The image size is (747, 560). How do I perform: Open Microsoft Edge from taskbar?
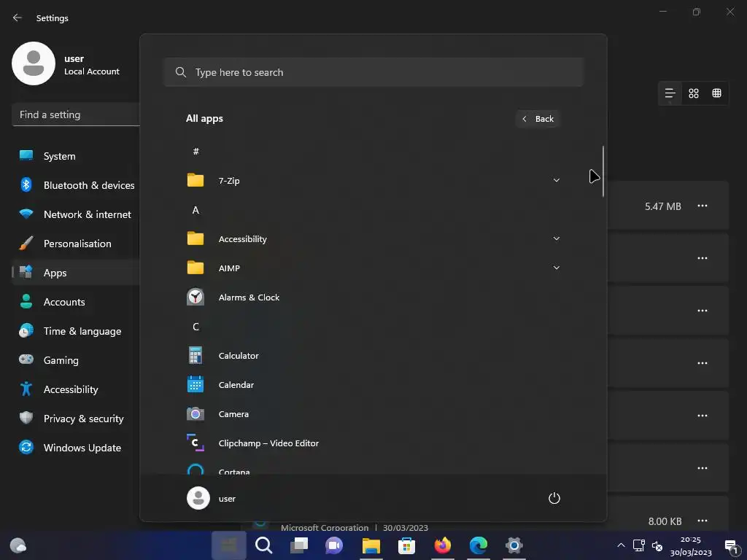click(x=479, y=545)
